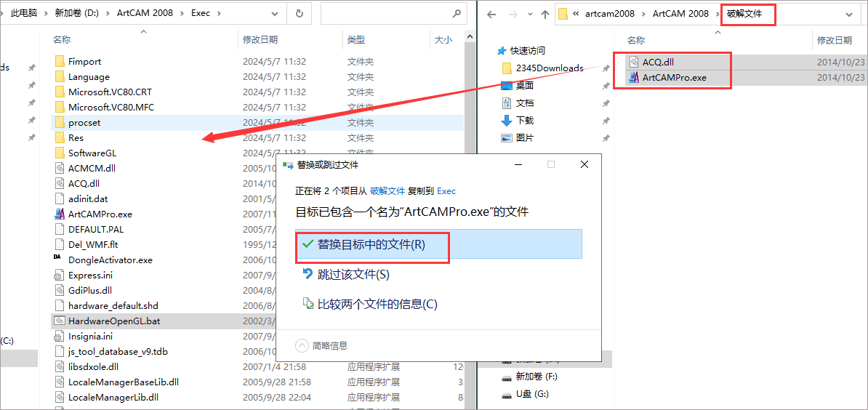The image size is (868, 410).
Task: Click the refresh button beside address bar
Action: (x=300, y=13)
